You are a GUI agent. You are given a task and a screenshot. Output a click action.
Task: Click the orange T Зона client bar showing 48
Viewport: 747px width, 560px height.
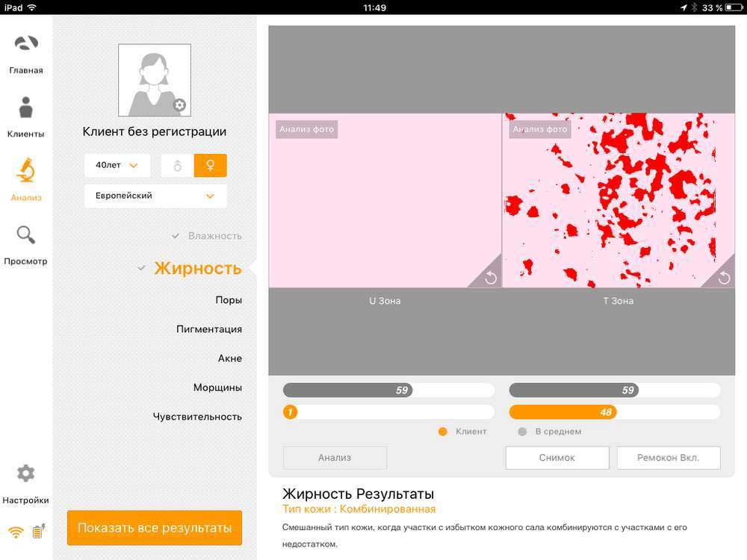click(562, 412)
